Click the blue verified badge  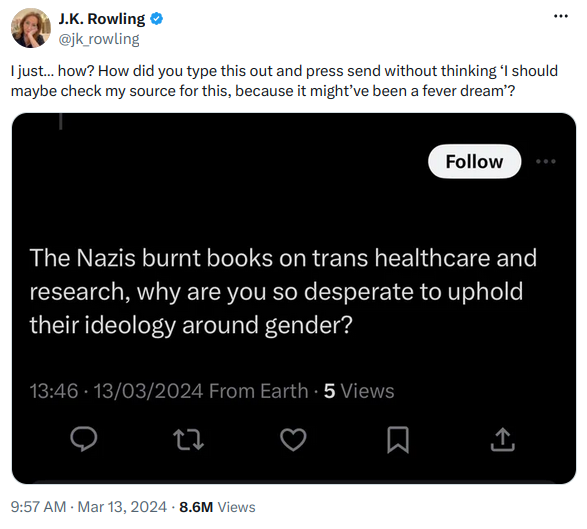(156, 19)
